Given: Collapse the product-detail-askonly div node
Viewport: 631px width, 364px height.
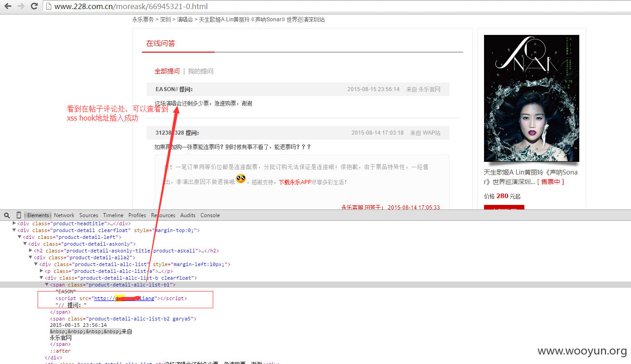Looking at the screenshot, I should point(25,244).
